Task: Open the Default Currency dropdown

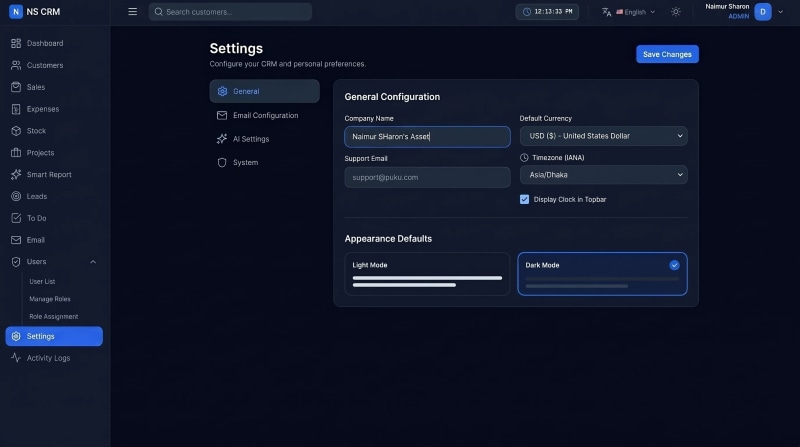Action: click(604, 136)
